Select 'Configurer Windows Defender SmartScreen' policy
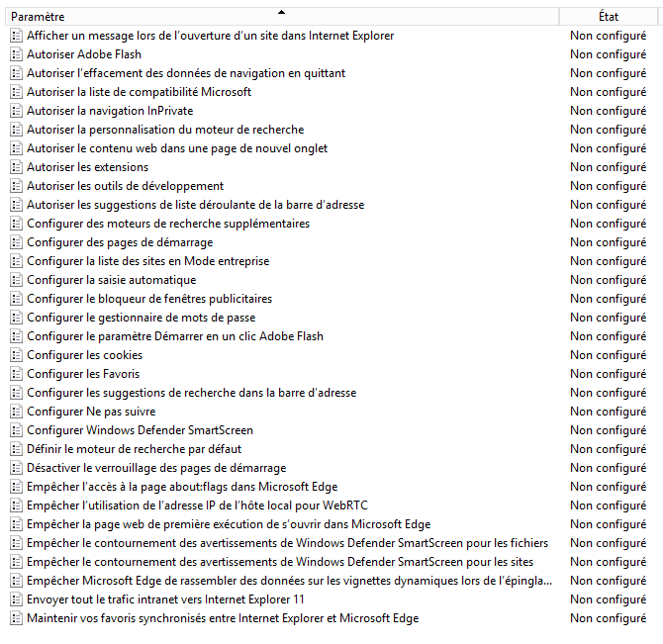Viewport: 663px width, 644px height. (x=140, y=430)
